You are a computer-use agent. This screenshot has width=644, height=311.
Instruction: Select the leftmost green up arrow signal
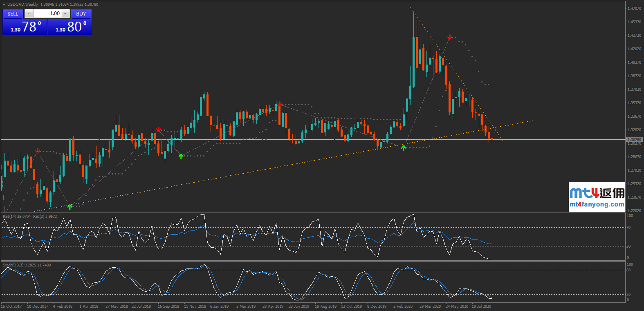(70, 207)
